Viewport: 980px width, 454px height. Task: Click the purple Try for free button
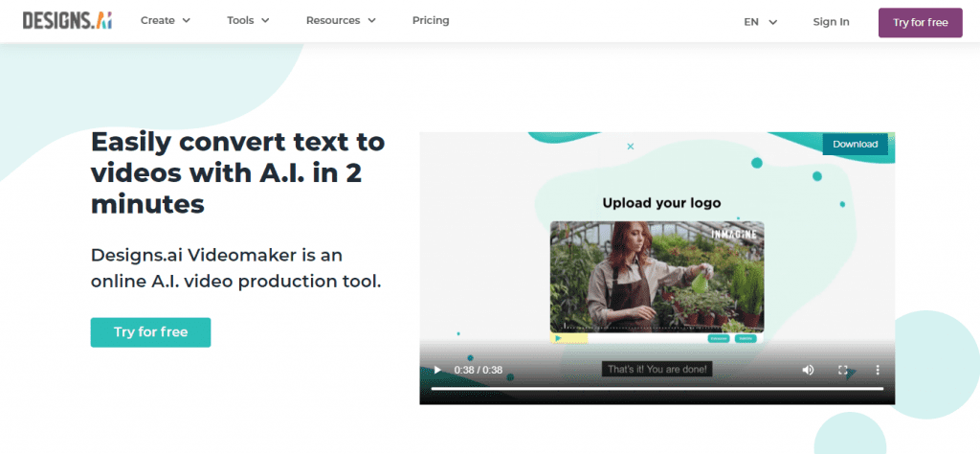click(x=920, y=23)
